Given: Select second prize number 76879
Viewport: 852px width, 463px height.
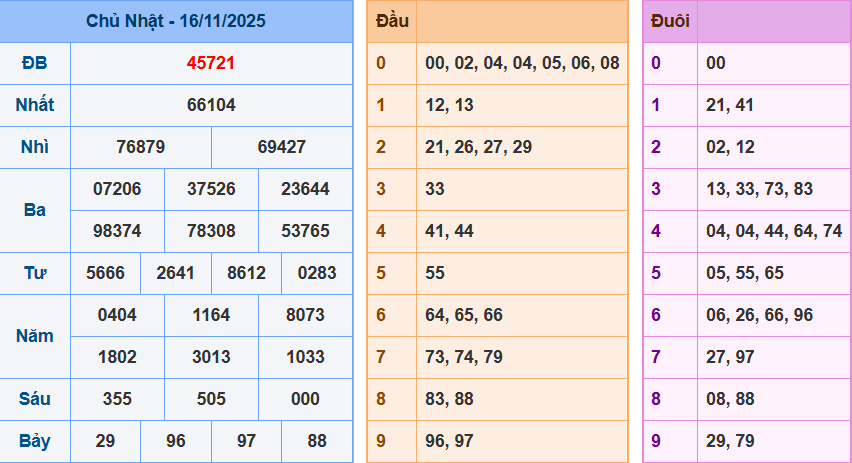Looking at the screenshot, I should click(141, 147).
